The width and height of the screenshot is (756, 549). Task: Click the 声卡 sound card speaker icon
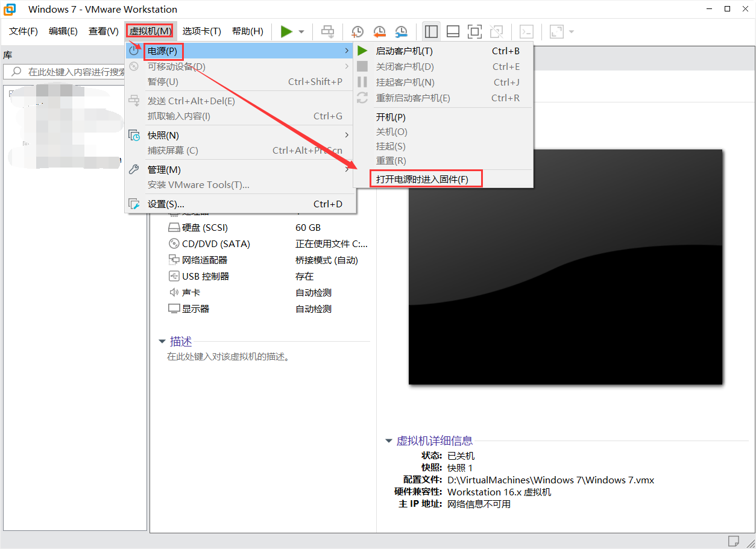pos(174,293)
